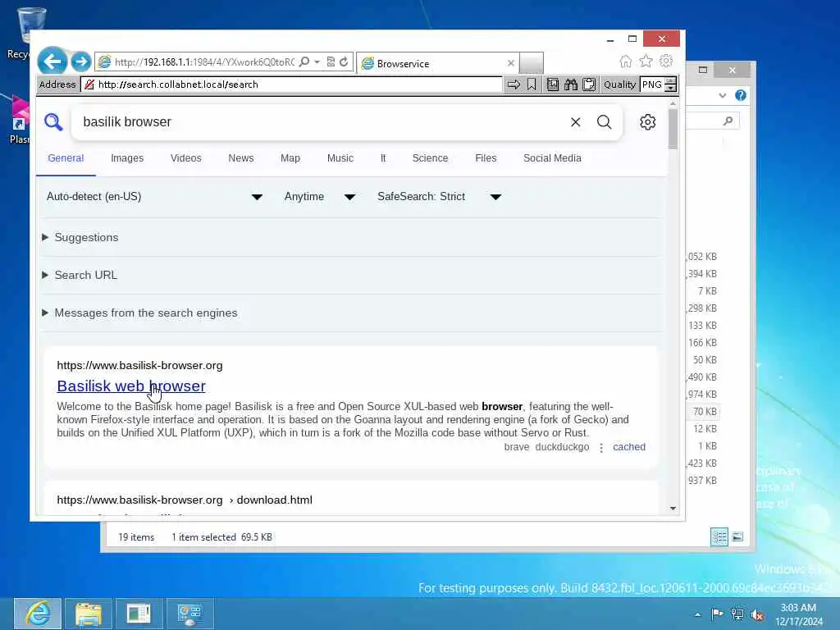The width and height of the screenshot is (840, 630).
Task: Click the Browservice find binoculars icon
Action: [x=571, y=84]
